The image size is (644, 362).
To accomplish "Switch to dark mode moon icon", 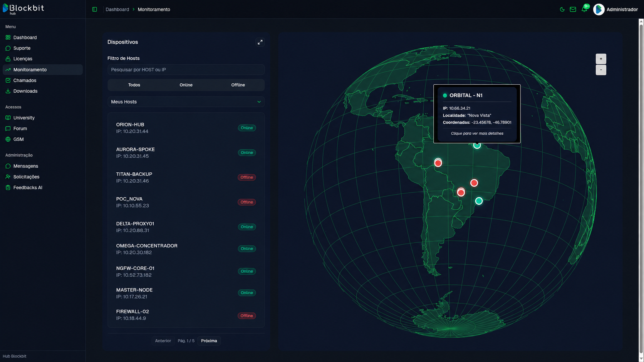I will coord(562,9).
